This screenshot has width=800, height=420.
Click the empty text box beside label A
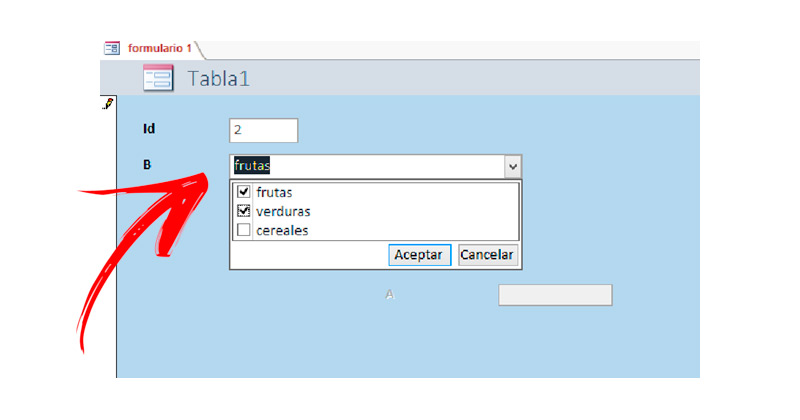tap(555, 295)
